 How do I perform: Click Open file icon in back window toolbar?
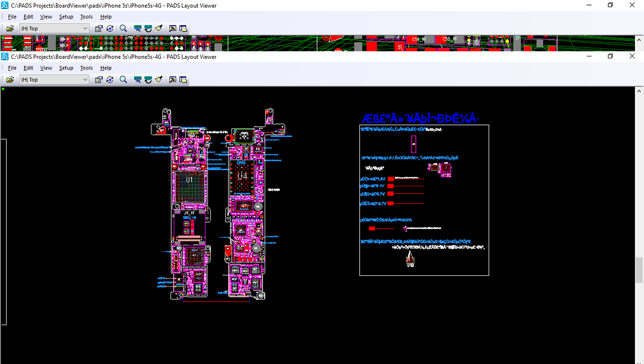10,29
